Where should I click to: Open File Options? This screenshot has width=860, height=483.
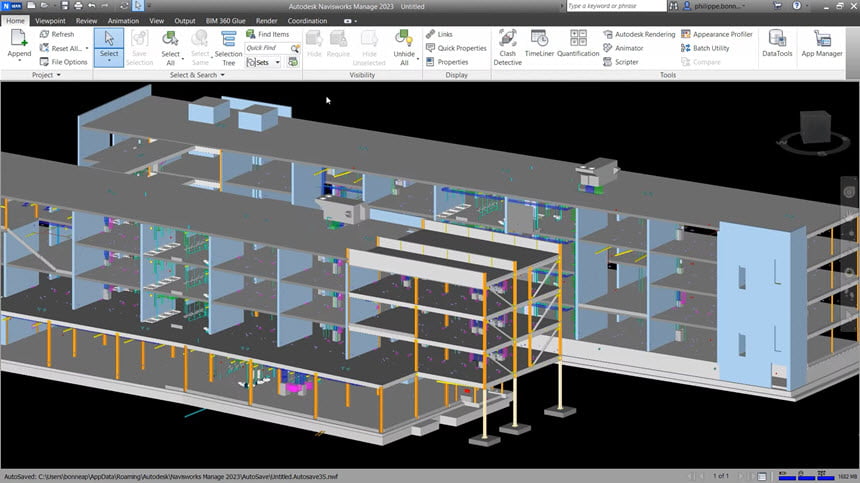click(64, 62)
